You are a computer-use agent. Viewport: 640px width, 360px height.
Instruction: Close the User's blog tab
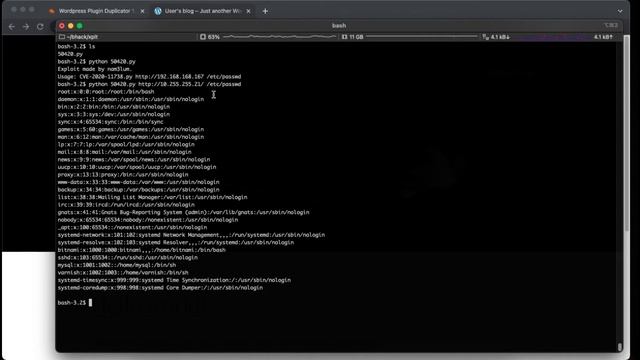click(248, 11)
